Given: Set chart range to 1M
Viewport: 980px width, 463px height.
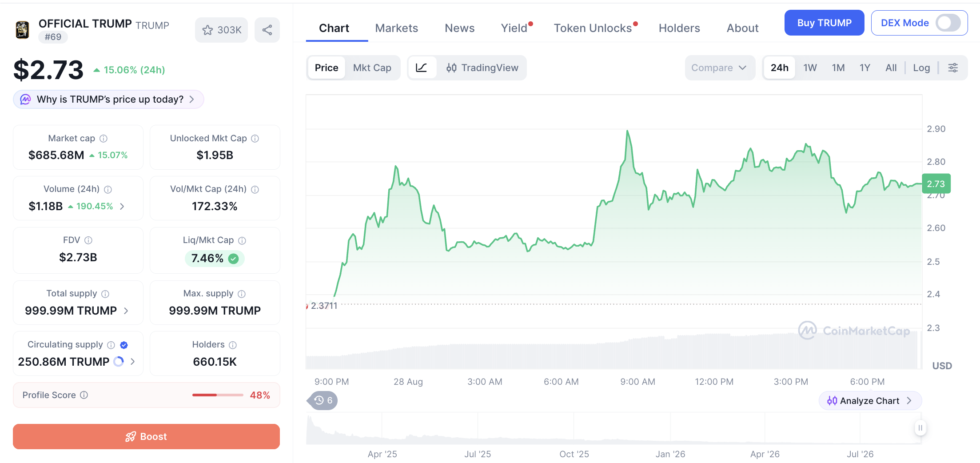Looking at the screenshot, I should point(838,68).
